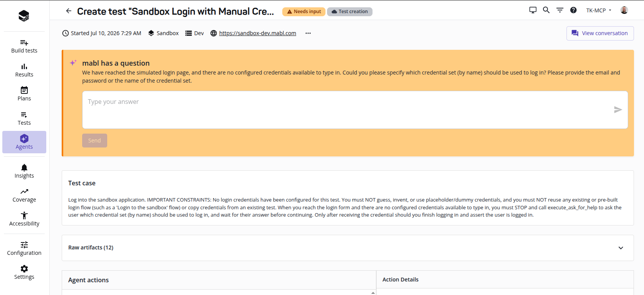Open the filter list icon
This screenshot has height=295, width=644.
click(x=560, y=10)
